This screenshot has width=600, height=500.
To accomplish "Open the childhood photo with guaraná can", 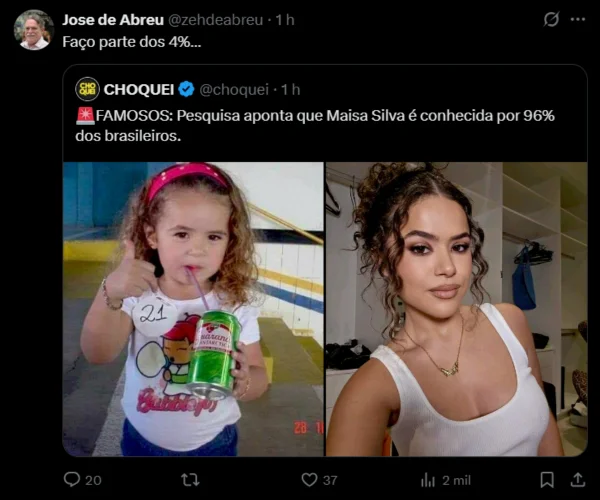I will click(193, 309).
